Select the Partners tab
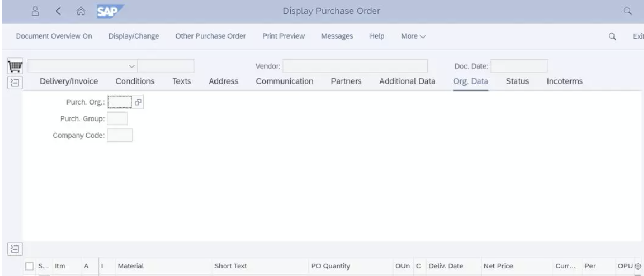Screen dimensions: 644x276 pos(346,81)
